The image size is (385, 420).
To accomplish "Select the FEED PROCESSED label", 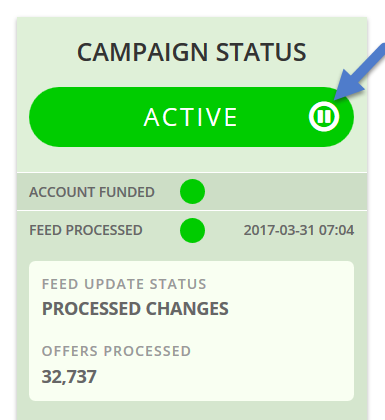I will pos(86,230).
